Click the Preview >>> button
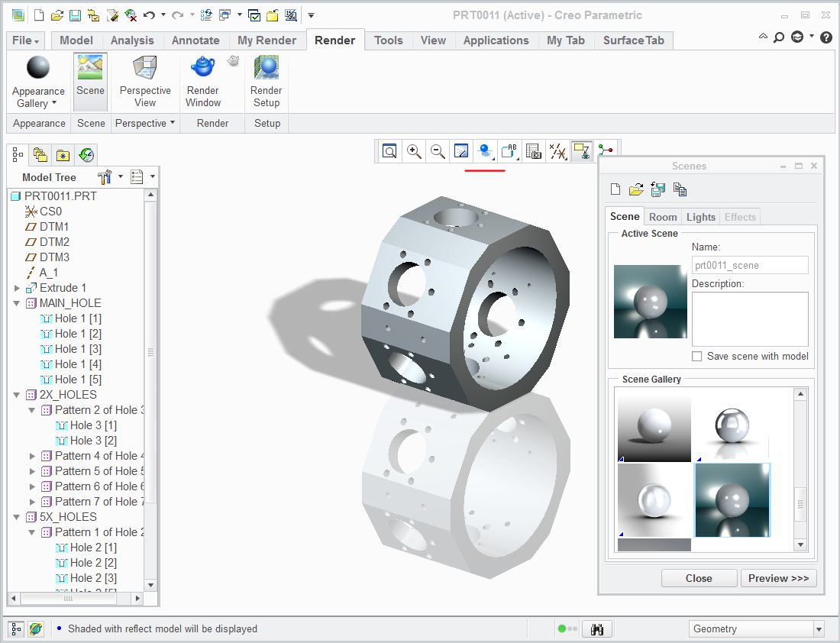840x643 pixels. point(778,578)
